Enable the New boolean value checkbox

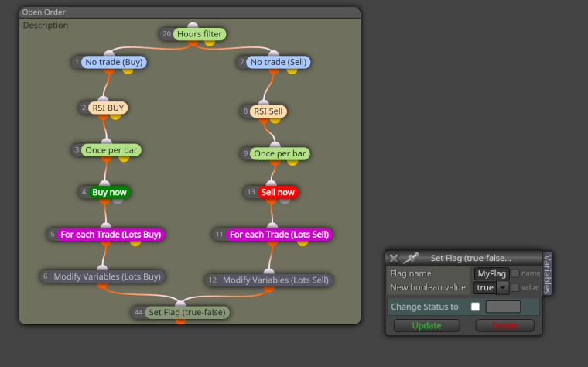[515, 287]
